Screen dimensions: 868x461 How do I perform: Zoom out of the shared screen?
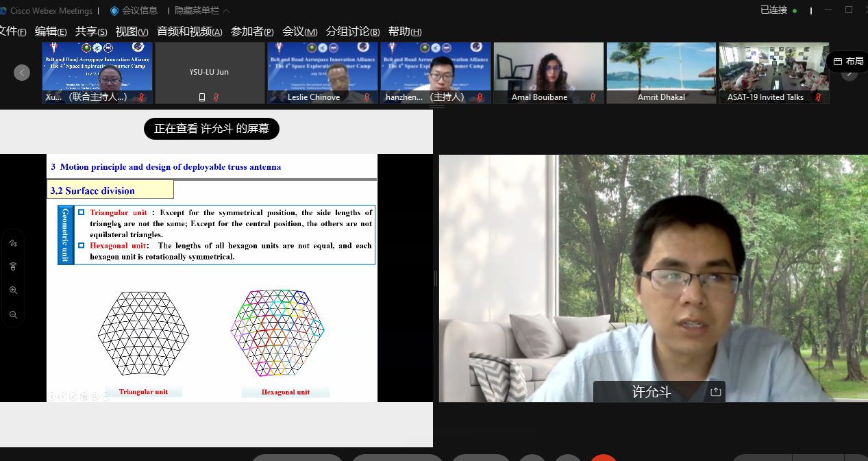(x=13, y=314)
